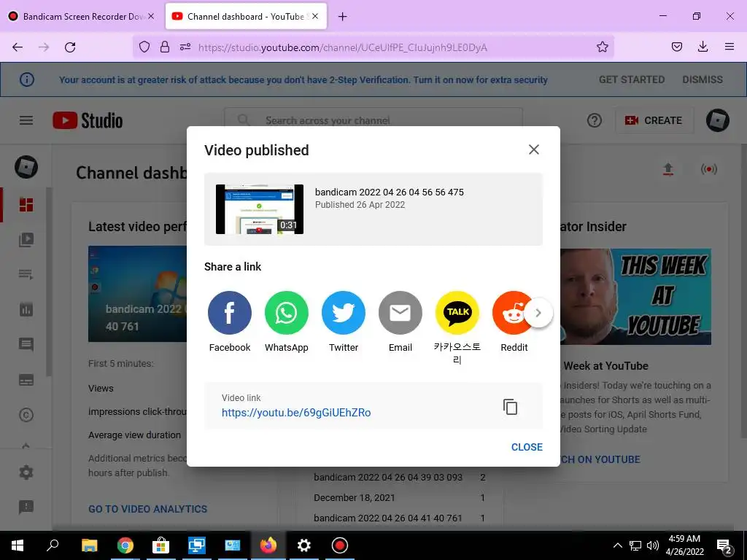Viewport: 747px width, 560px height.
Task: Open the Playlists sidebar icon
Action: tap(26, 274)
